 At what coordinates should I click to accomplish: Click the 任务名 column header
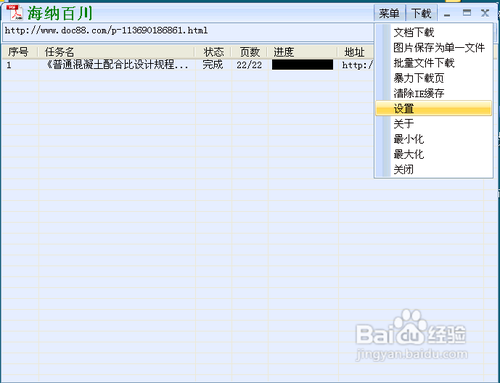[116, 52]
